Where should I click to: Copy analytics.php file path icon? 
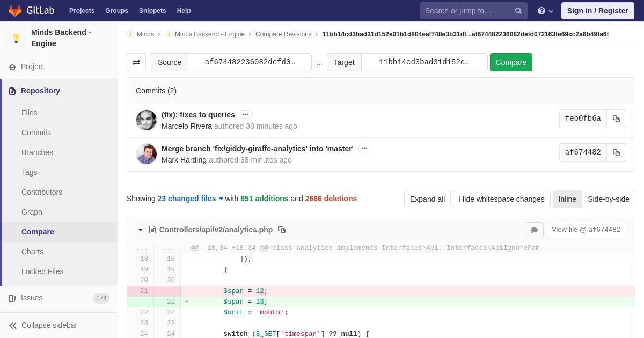tap(282, 230)
